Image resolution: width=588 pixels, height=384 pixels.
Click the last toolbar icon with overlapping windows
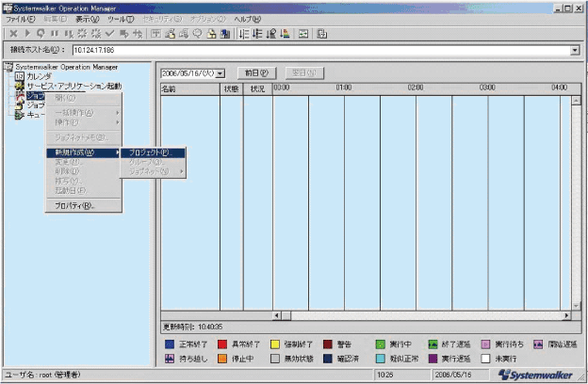pos(321,34)
